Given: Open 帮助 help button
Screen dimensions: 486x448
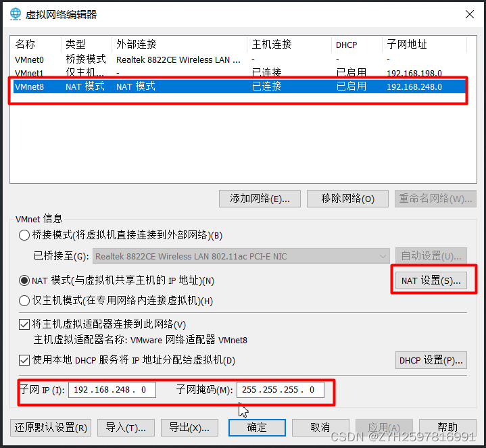Looking at the screenshot, I should pos(447,428).
